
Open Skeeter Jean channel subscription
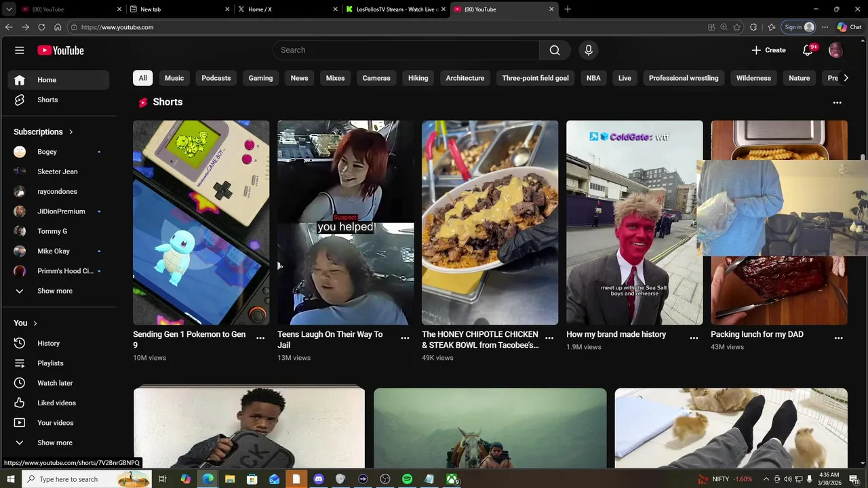click(58, 171)
